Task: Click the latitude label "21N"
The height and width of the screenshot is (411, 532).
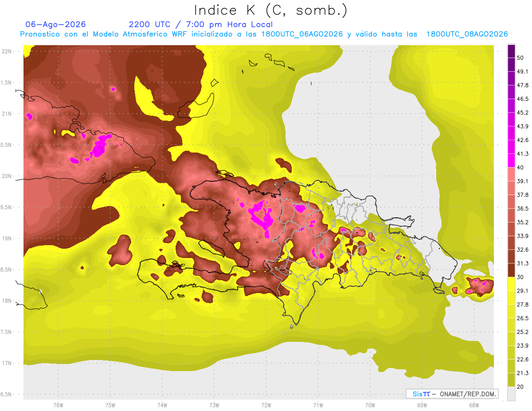Action: [x=8, y=114]
